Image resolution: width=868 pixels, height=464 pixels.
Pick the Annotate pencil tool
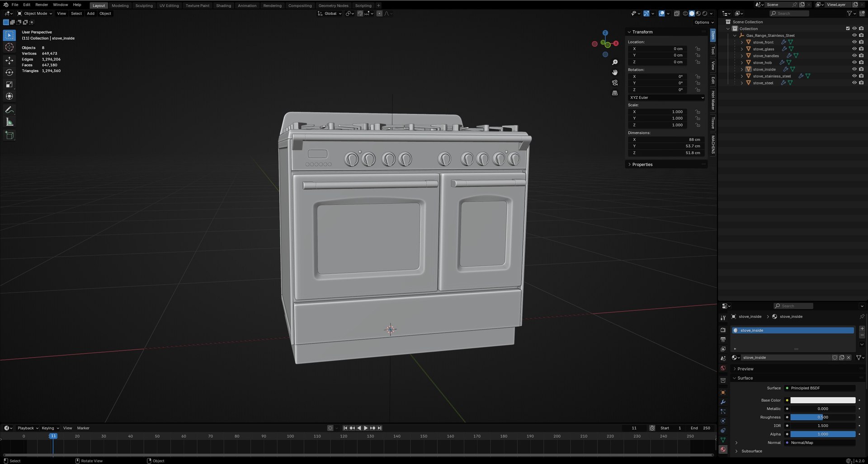pos(9,110)
